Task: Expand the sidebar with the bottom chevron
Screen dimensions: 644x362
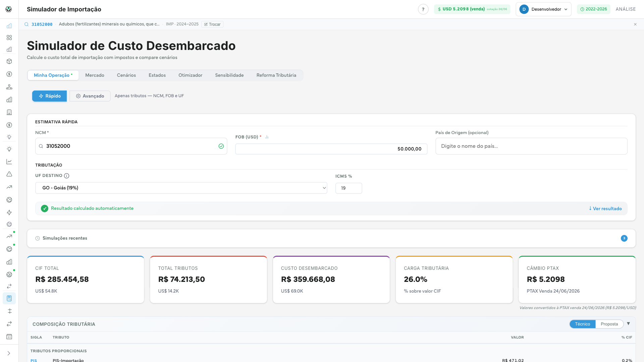Action: tap(9, 353)
